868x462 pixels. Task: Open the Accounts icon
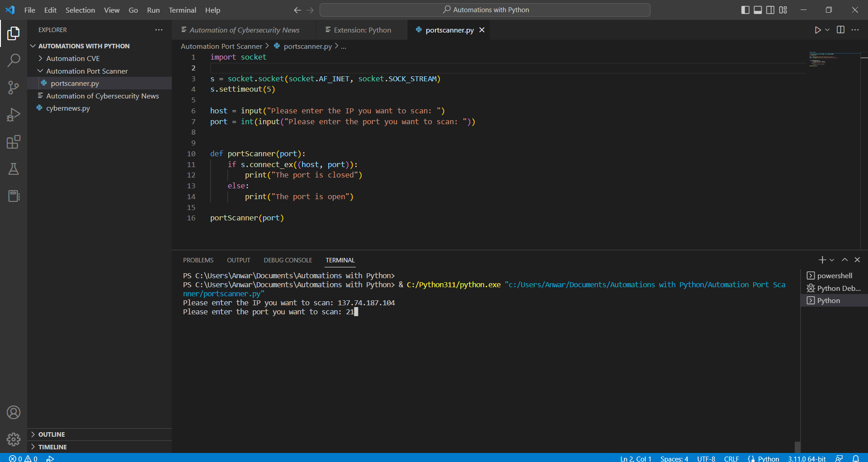14,412
